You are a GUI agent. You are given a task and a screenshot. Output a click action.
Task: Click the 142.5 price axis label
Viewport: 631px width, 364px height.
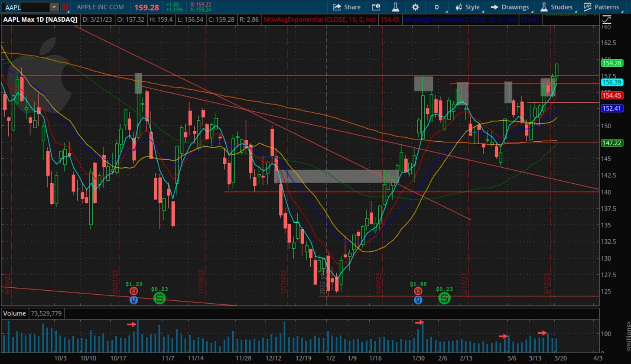[609, 175]
